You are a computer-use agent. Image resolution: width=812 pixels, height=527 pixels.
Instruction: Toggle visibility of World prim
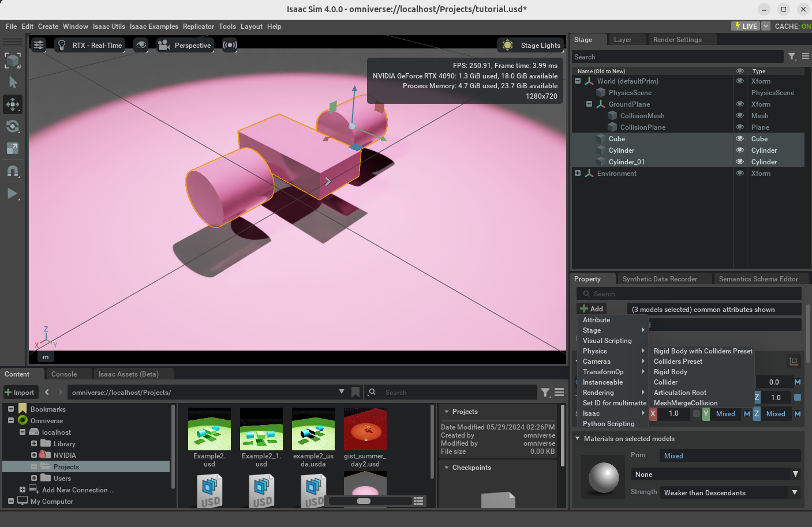click(739, 81)
